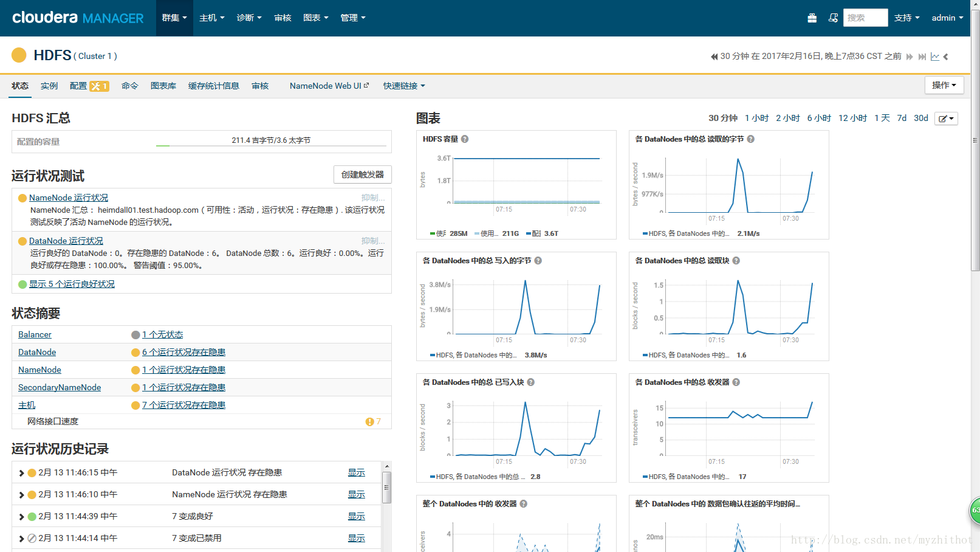Click 显示 link for DataNode 运行状况 history row
This screenshot has width=980, height=552.
click(357, 473)
